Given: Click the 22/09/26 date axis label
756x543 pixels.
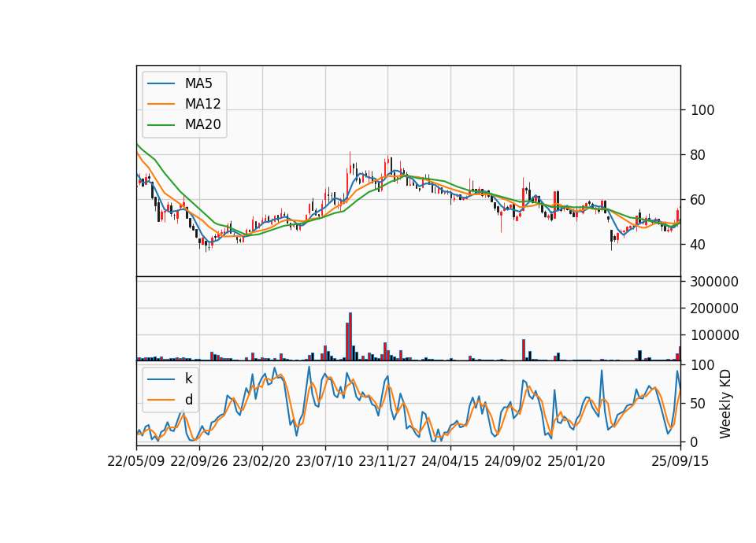Looking at the screenshot, I should 199,461.
